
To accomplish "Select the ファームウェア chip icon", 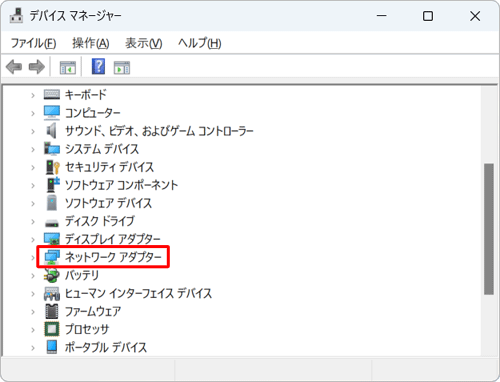I will pyautogui.click(x=52, y=311).
